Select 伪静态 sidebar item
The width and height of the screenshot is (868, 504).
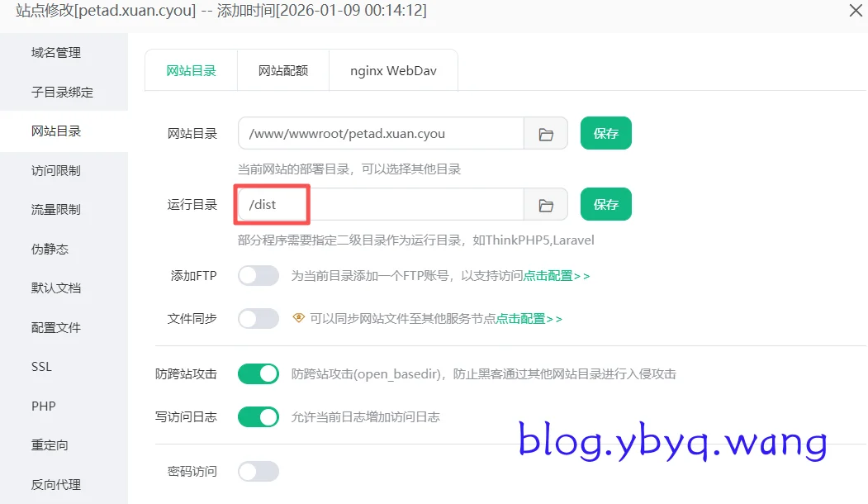pos(50,250)
